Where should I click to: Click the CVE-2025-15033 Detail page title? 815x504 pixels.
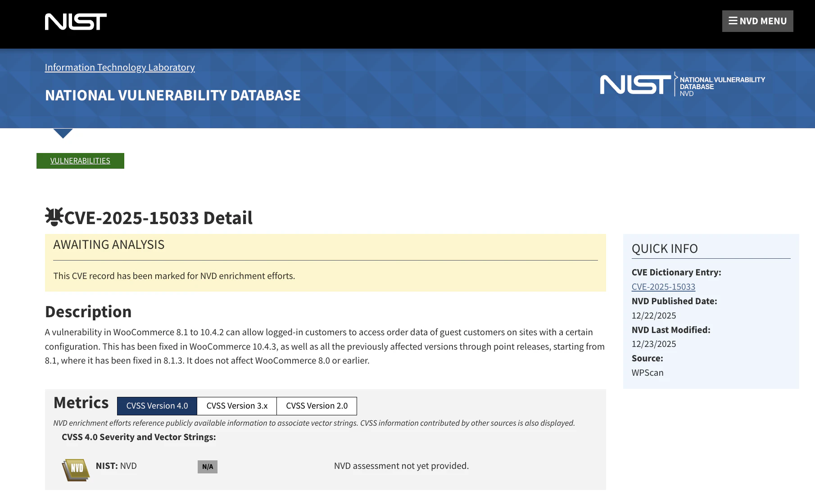(158, 218)
